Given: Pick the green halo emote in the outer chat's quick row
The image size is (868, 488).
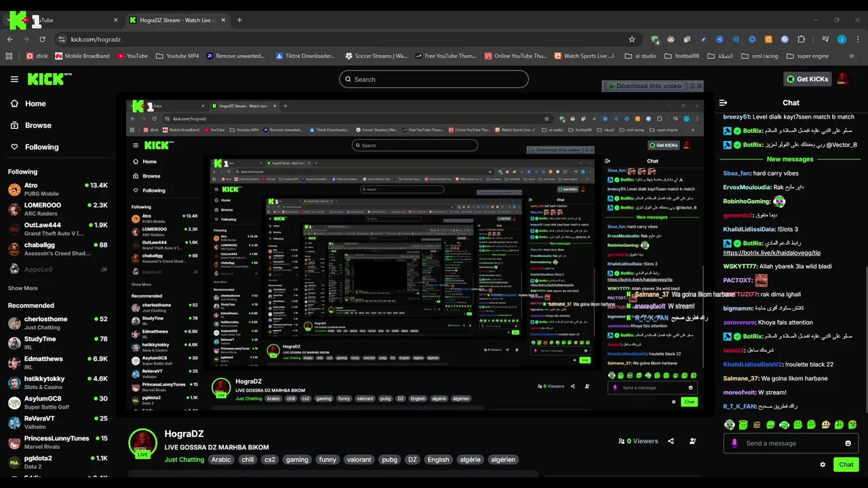Looking at the screenshot, I should tap(743, 425).
